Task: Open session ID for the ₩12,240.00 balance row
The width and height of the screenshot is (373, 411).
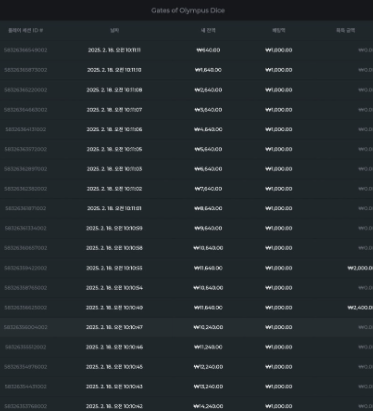Action: pyautogui.click(x=26, y=367)
